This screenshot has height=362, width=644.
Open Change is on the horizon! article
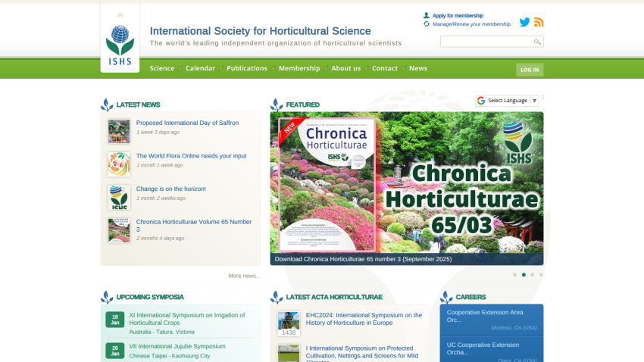[171, 189]
